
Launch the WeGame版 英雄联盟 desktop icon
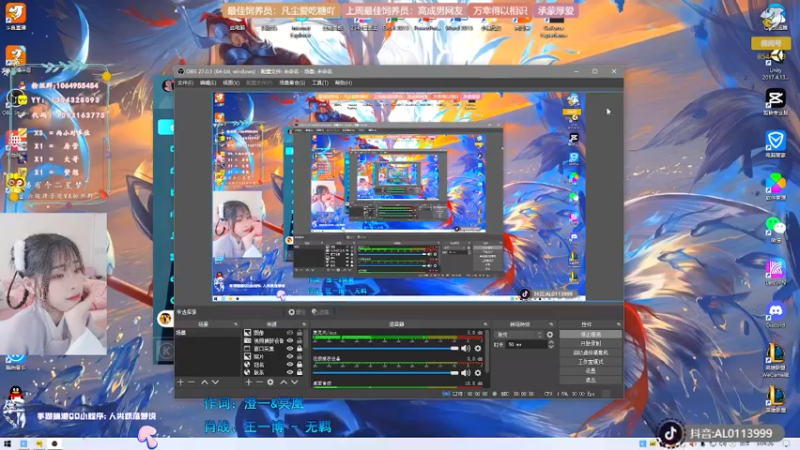[x=776, y=360]
